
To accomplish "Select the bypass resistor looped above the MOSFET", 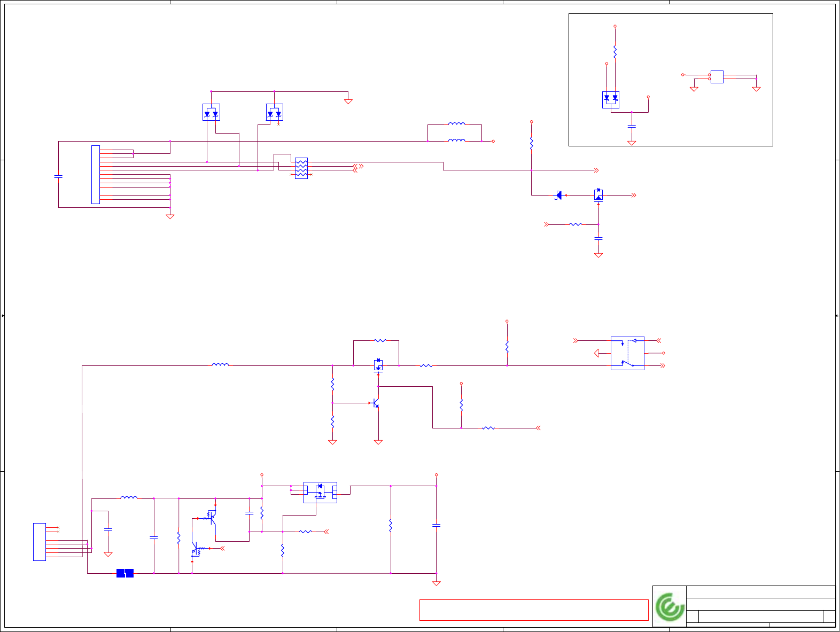I will (x=380, y=340).
